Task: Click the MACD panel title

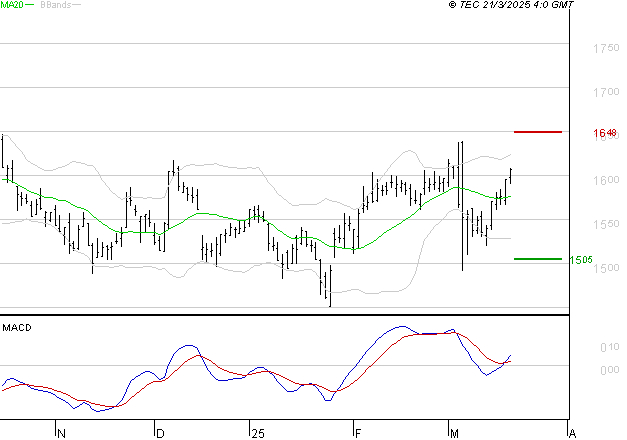Action: [x=17, y=328]
